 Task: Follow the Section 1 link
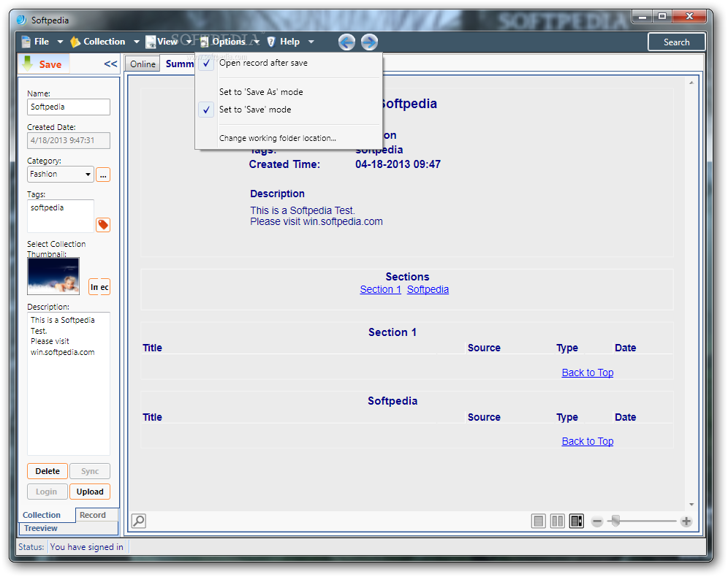380,289
